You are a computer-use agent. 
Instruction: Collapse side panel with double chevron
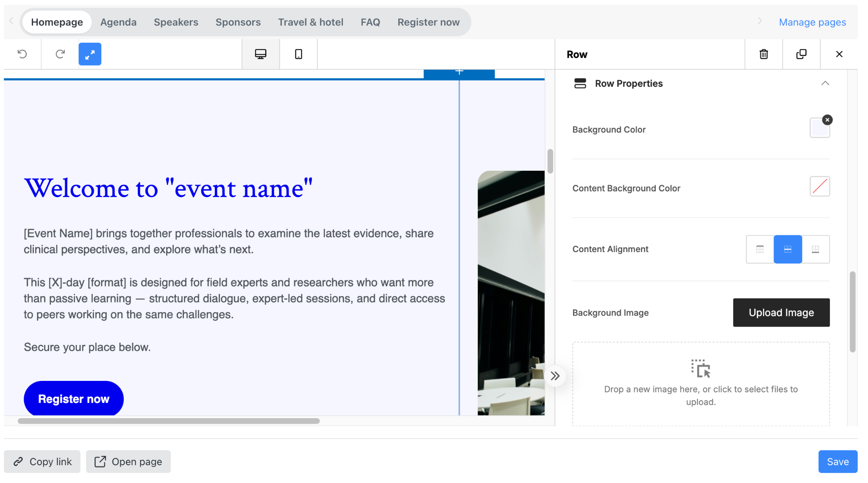555,376
